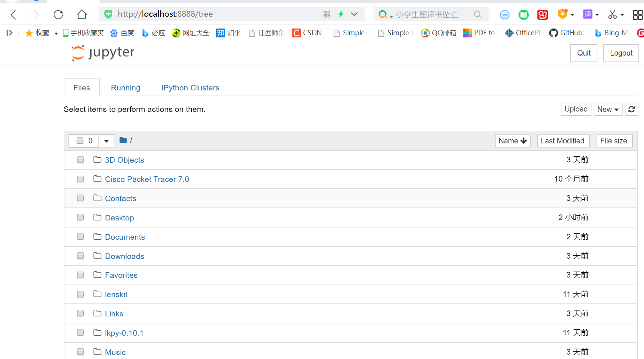Open the root folder breadcrumb icon
This screenshot has width=644, height=359.
[123, 140]
